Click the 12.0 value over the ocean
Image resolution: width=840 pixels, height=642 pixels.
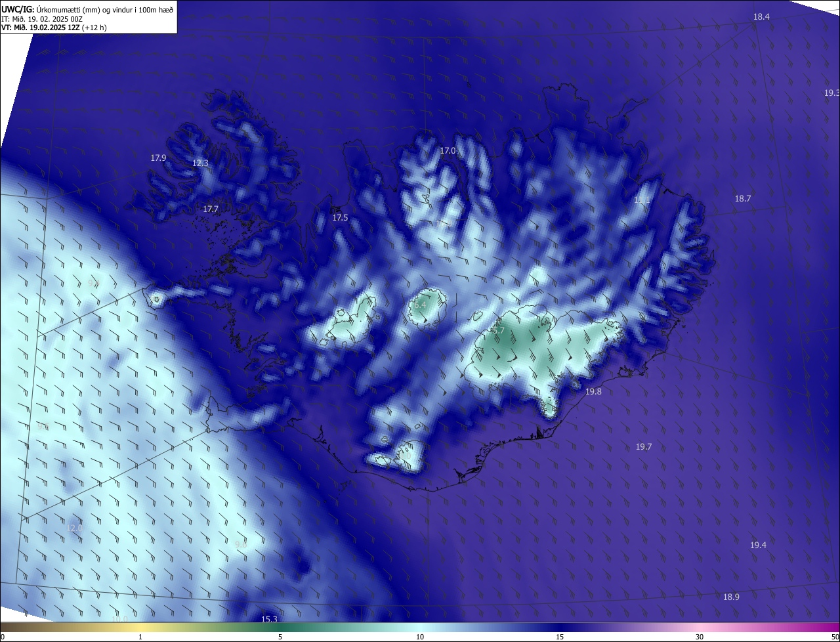coord(75,528)
